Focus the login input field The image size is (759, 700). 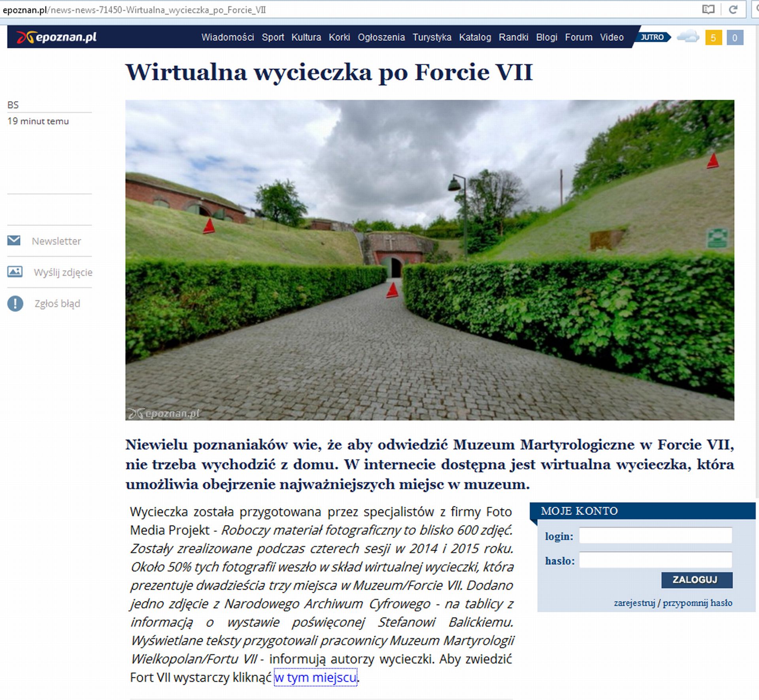(655, 535)
